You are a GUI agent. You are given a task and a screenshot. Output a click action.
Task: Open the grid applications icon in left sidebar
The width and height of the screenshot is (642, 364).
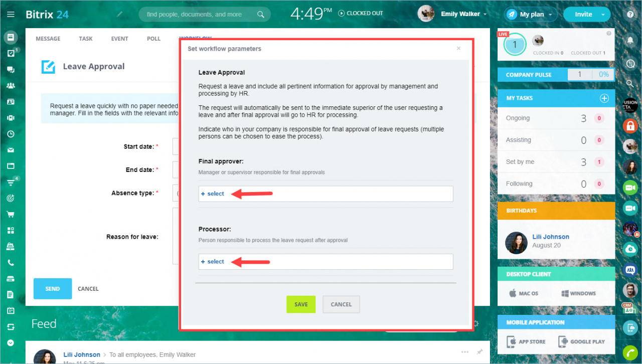pyautogui.click(x=11, y=231)
